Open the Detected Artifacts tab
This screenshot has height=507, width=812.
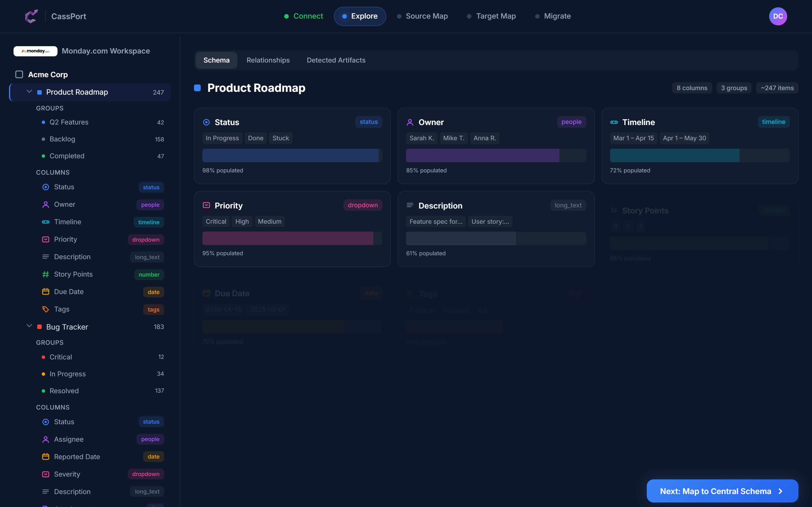tap(336, 60)
